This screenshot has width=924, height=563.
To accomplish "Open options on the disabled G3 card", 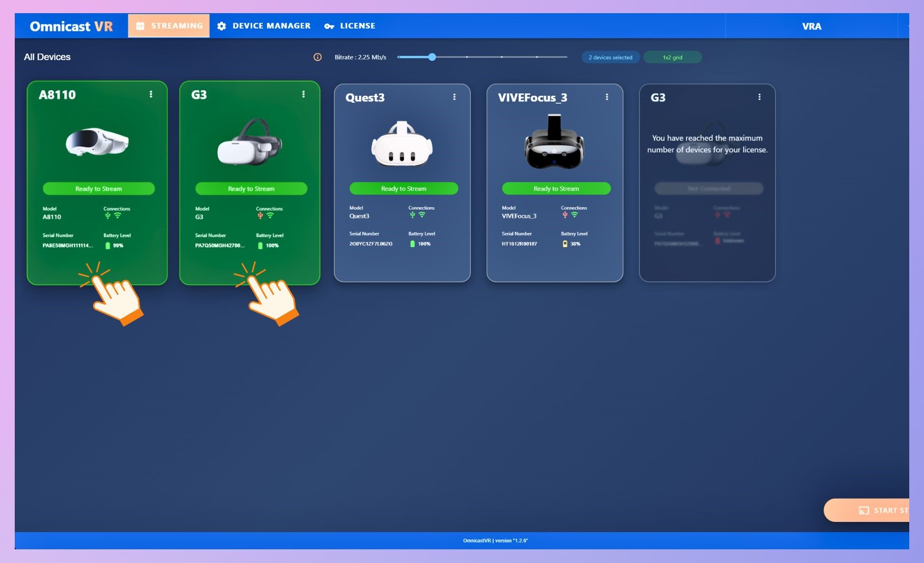I will pos(759,97).
